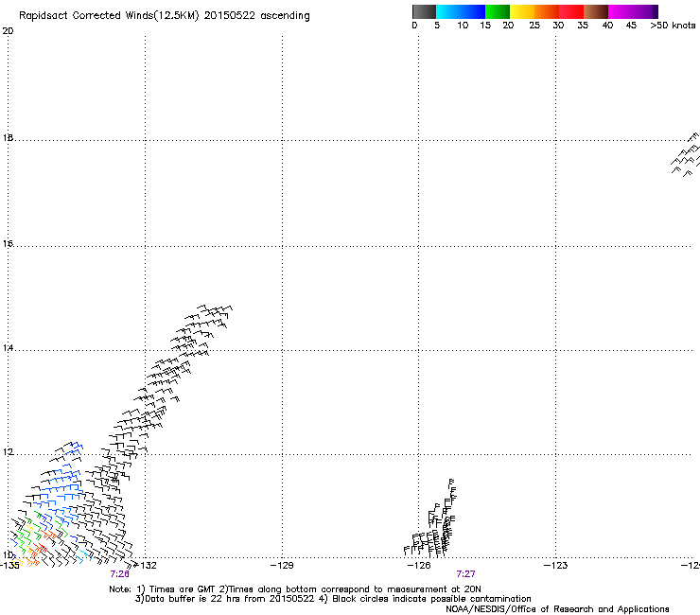This screenshot has height=615, width=700.
Task: Click the NOAA/NESDIS credit text
Action: pos(557,609)
